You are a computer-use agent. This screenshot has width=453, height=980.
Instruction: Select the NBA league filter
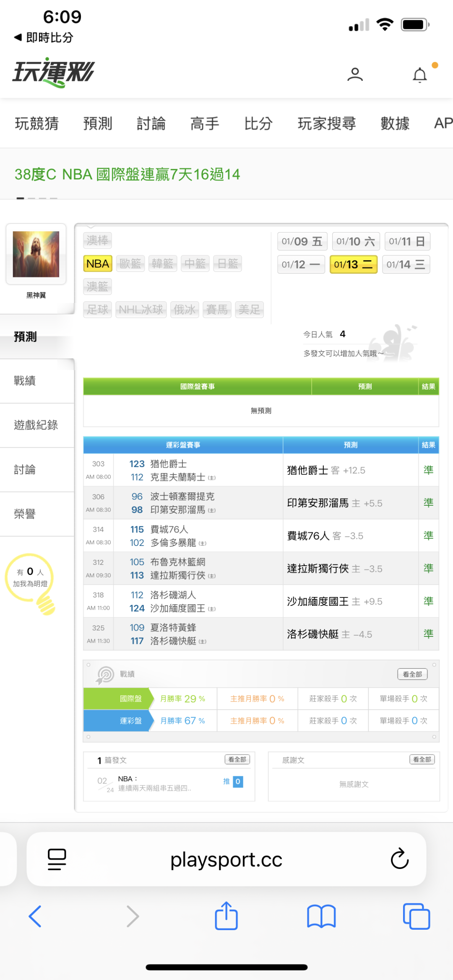pos(98,264)
